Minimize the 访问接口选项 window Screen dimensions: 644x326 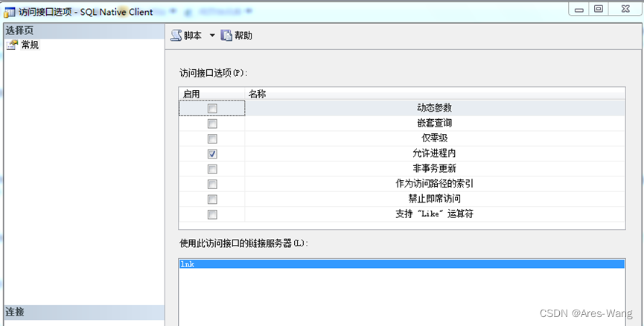pyautogui.click(x=579, y=9)
